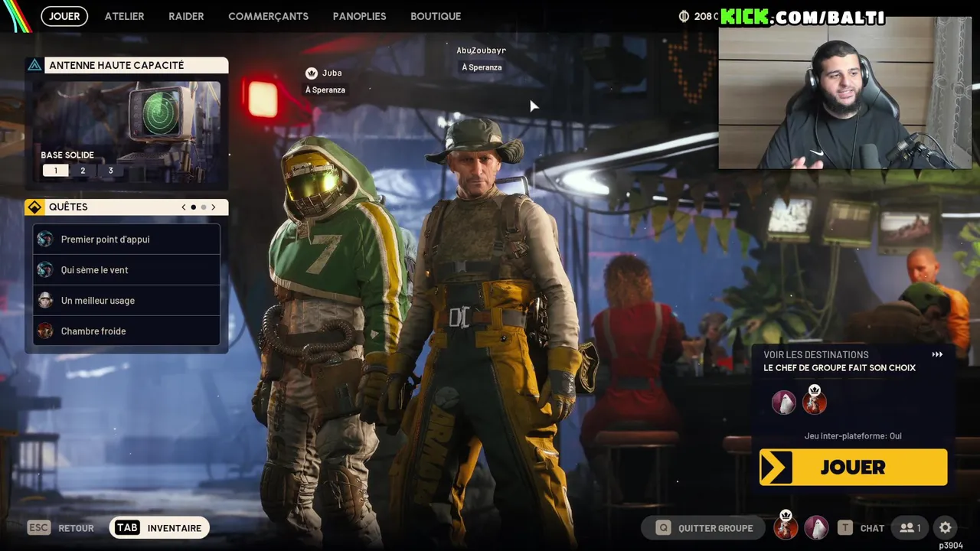Click the yellow diamond Quêtes icon

34,207
